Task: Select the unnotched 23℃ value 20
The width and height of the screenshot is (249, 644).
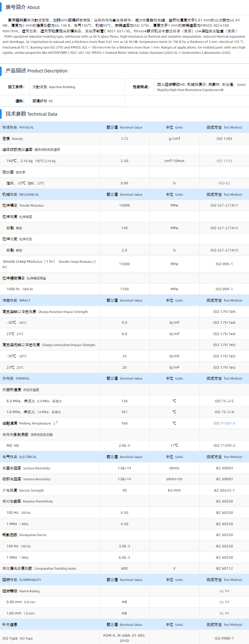Action: 124,367
